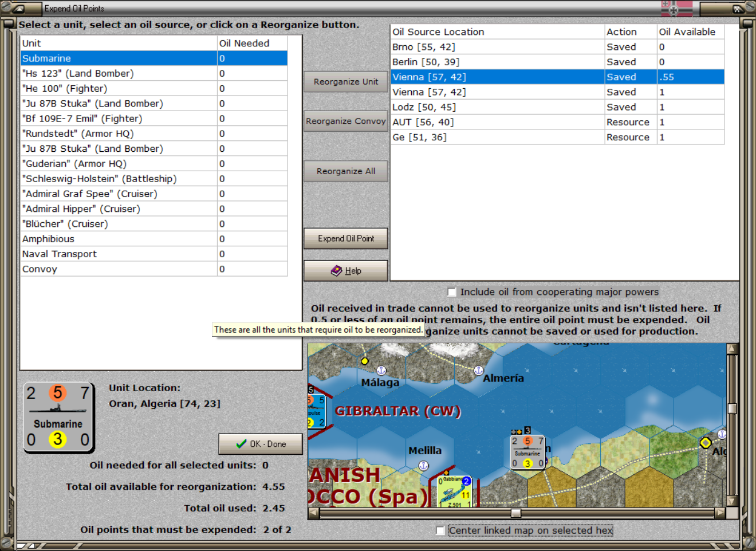
Task: Select the "Blücher" (Cruiser) row
Action: pyautogui.click(x=153, y=224)
